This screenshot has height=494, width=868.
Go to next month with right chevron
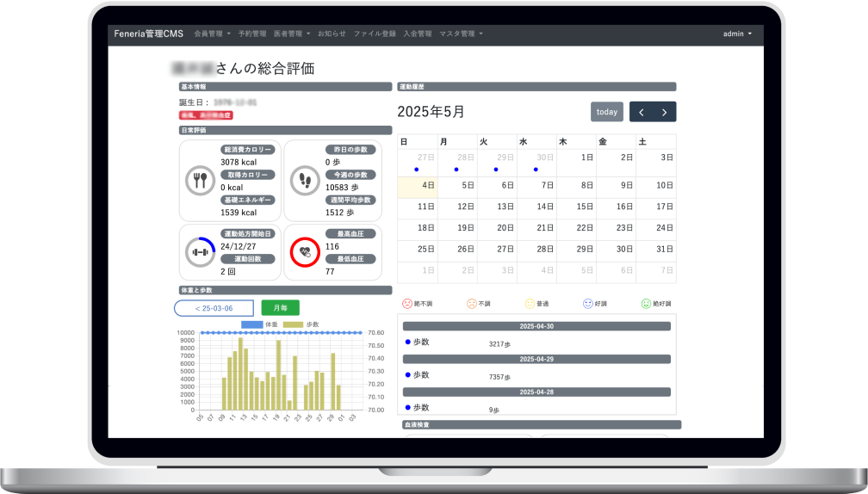click(x=664, y=112)
